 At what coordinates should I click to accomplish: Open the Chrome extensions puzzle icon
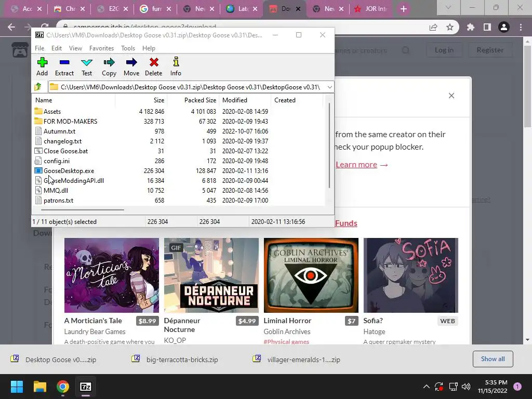point(471,27)
